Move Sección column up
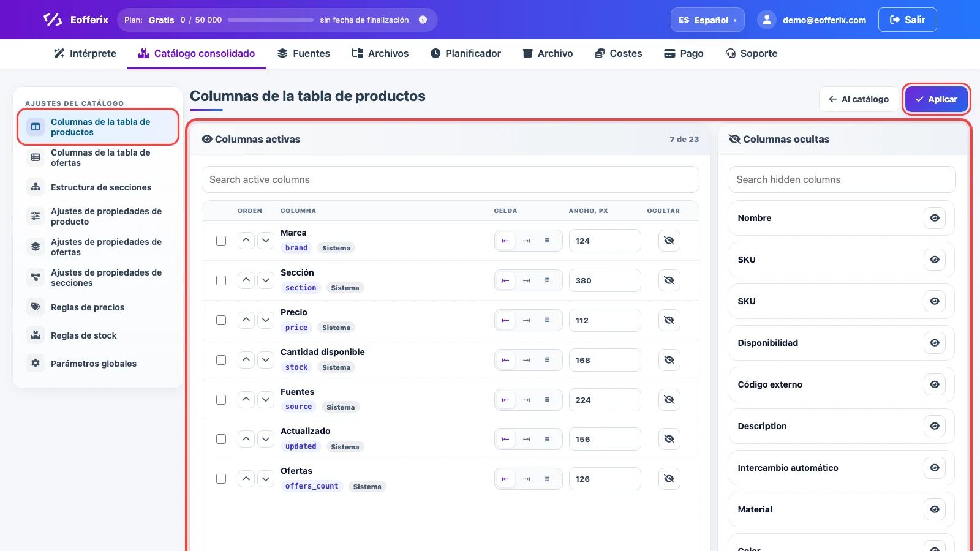Viewport: 980px width, 551px height. [x=246, y=280]
